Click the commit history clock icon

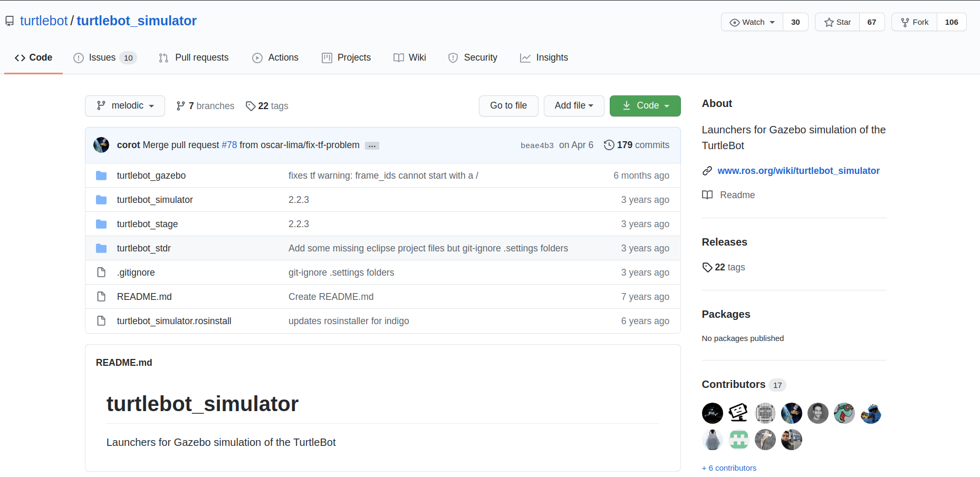pyautogui.click(x=609, y=145)
